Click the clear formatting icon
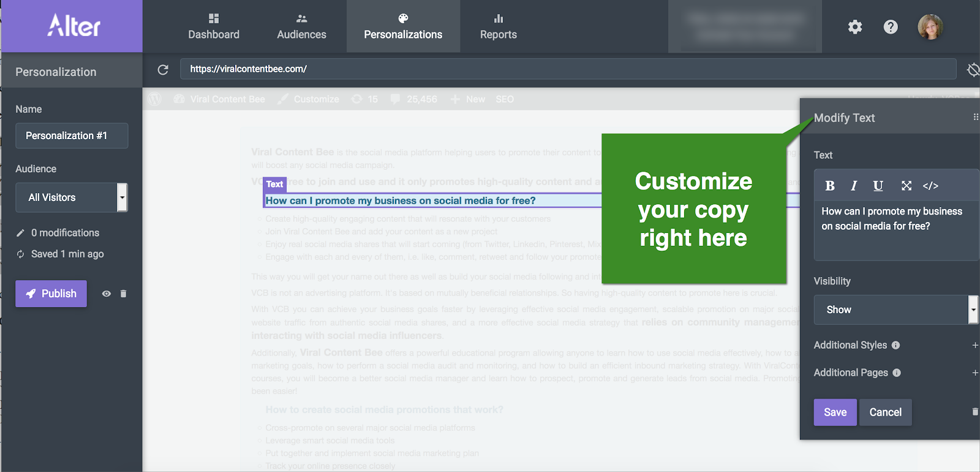 [907, 186]
